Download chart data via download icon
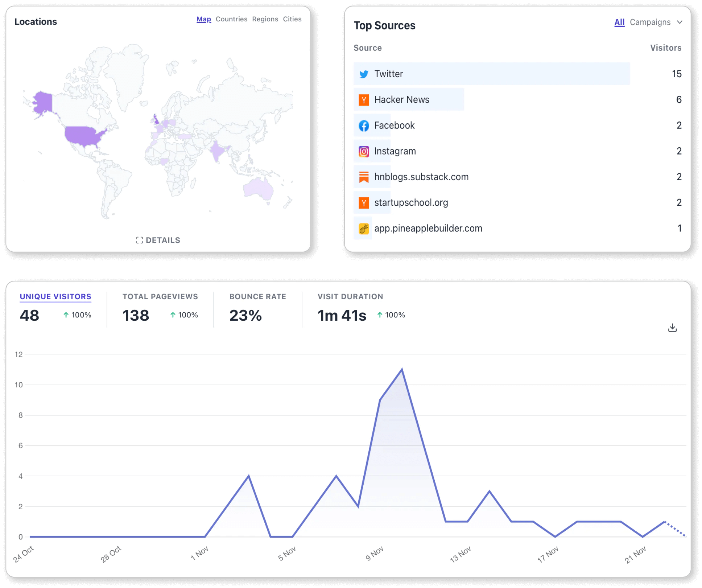The image size is (702, 588). pos(672,328)
